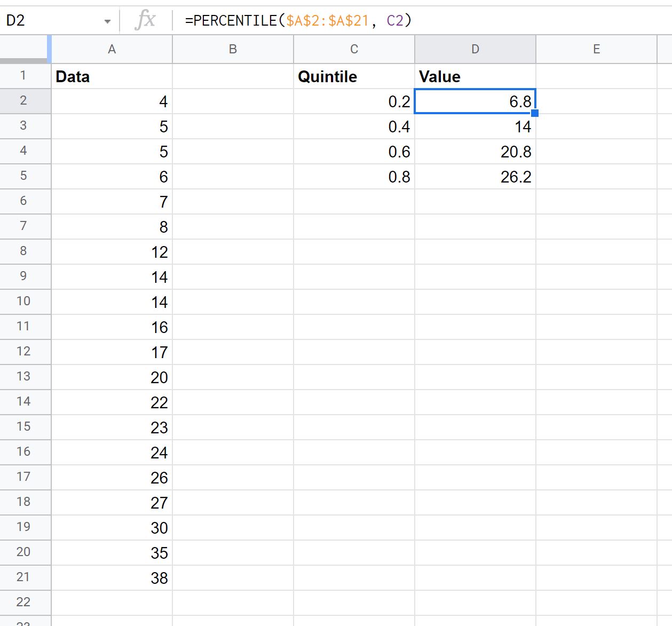Select the cell showing 0.2
Viewport: 672px width, 626px height.
pos(354,101)
